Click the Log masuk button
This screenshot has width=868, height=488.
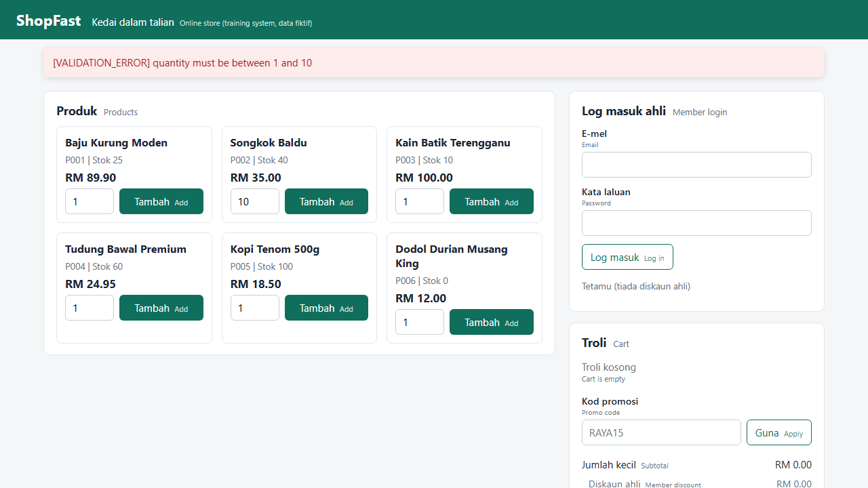[627, 257]
